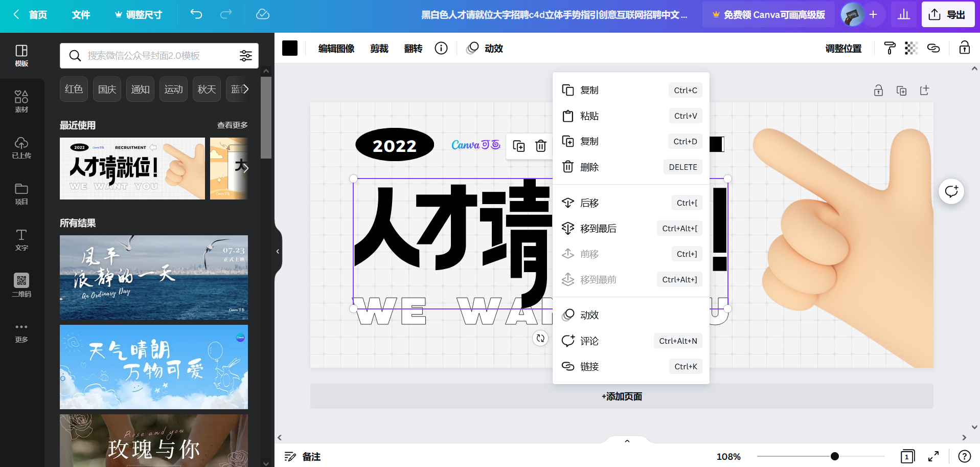
Task: Open the 文件 menu
Action: (81, 15)
